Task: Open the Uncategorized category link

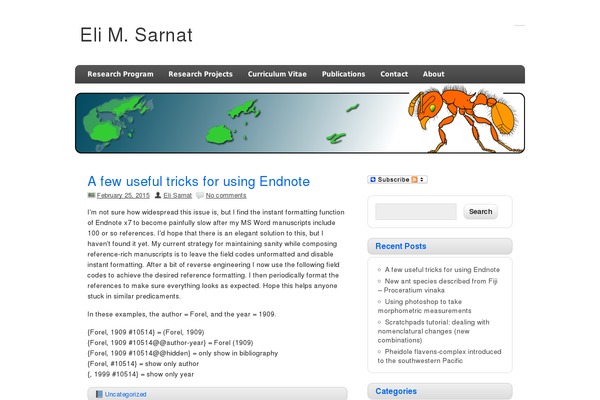Action: (x=126, y=394)
